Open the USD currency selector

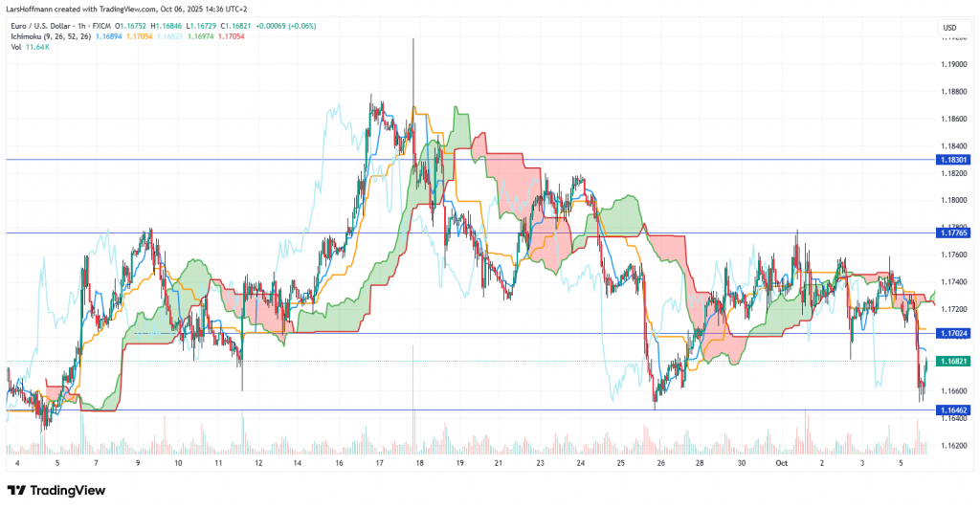(x=951, y=26)
